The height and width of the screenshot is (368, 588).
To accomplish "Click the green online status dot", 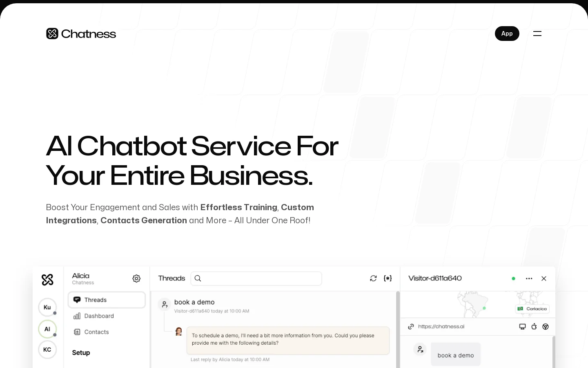I will pyautogui.click(x=513, y=278).
